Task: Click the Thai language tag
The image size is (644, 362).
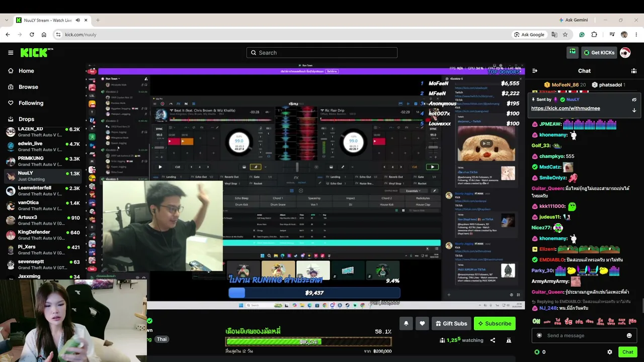Action: pos(162,339)
